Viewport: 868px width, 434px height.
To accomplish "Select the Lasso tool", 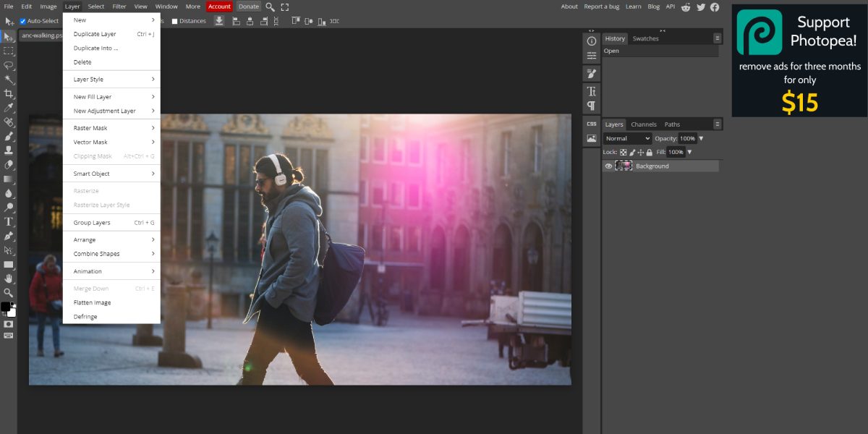I will [9, 65].
